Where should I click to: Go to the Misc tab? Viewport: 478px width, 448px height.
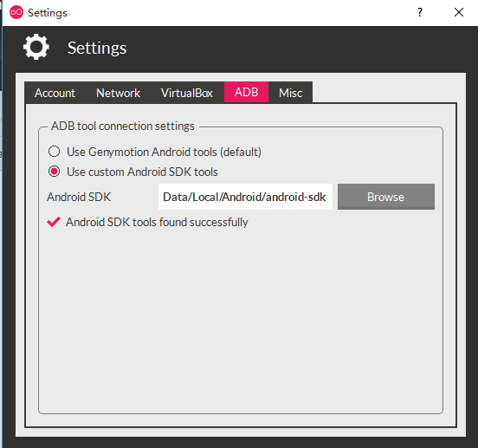pos(290,93)
